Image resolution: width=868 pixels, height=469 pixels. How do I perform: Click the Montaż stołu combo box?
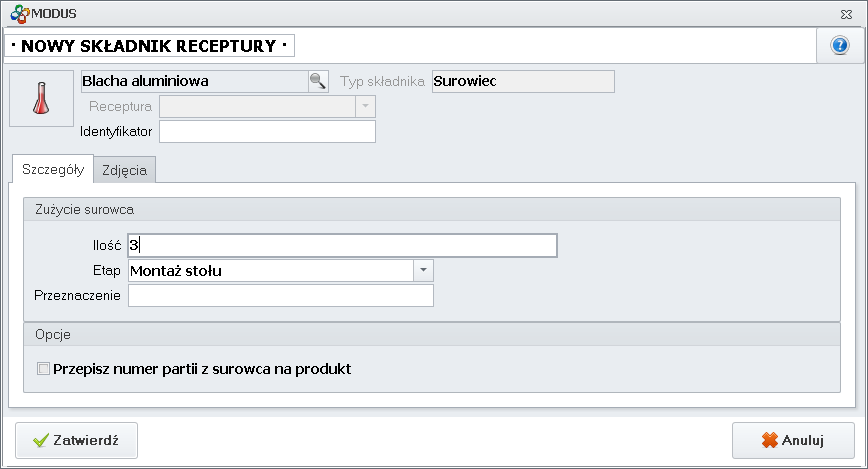270,270
